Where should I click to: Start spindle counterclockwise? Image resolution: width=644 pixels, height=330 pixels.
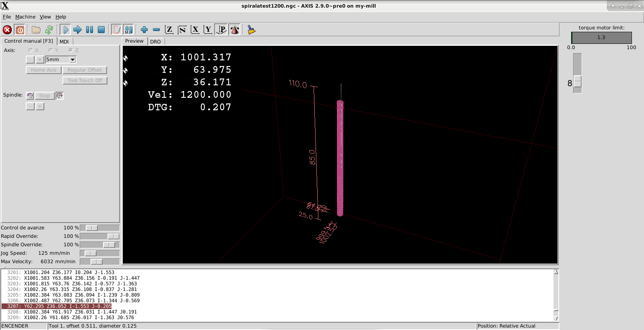(30, 96)
